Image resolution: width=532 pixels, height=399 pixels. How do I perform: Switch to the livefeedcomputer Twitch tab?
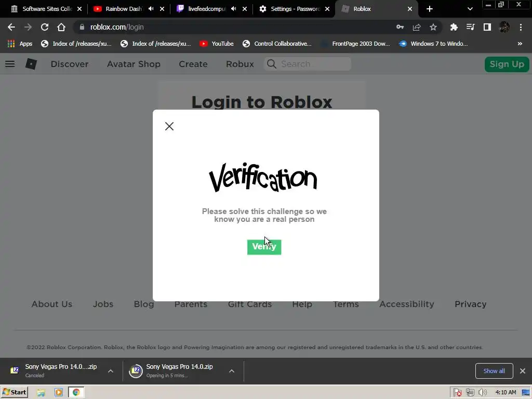206,9
